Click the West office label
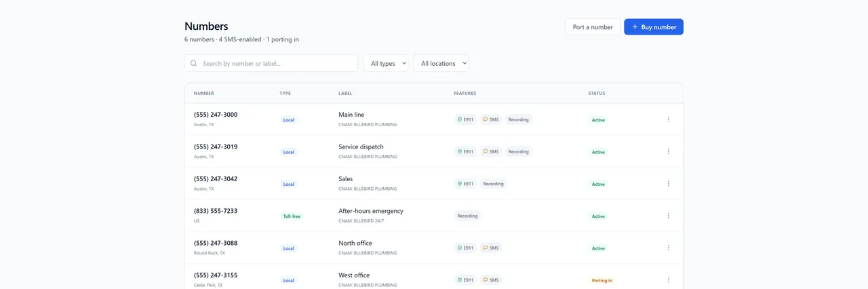Viewport: 868px width, 289px height. (354, 275)
